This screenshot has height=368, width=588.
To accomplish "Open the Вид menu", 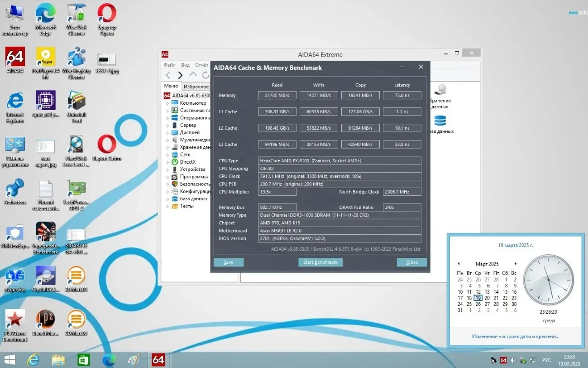I will 186,65.
